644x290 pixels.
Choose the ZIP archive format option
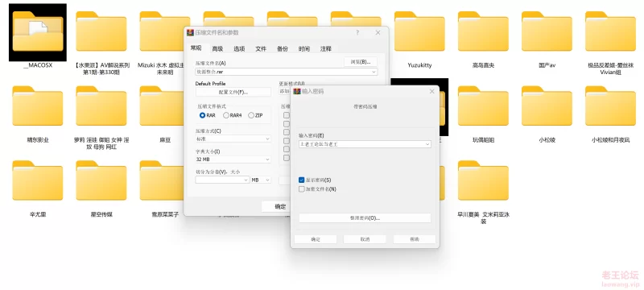[x=251, y=115]
